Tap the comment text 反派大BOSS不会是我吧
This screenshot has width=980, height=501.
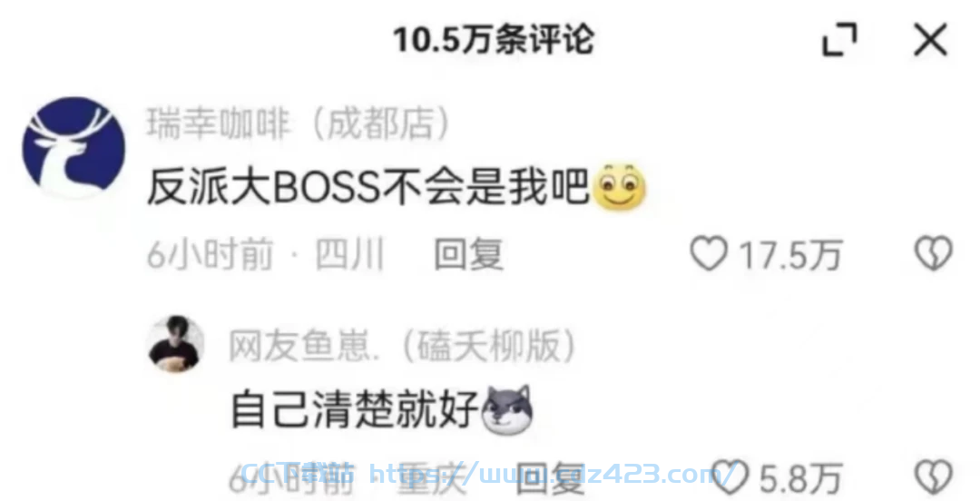coord(368,187)
